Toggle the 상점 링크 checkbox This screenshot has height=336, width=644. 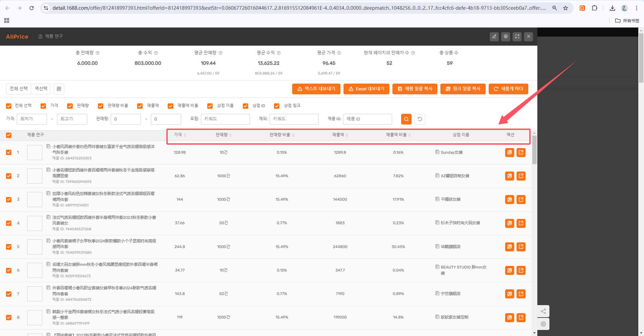tap(277, 106)
